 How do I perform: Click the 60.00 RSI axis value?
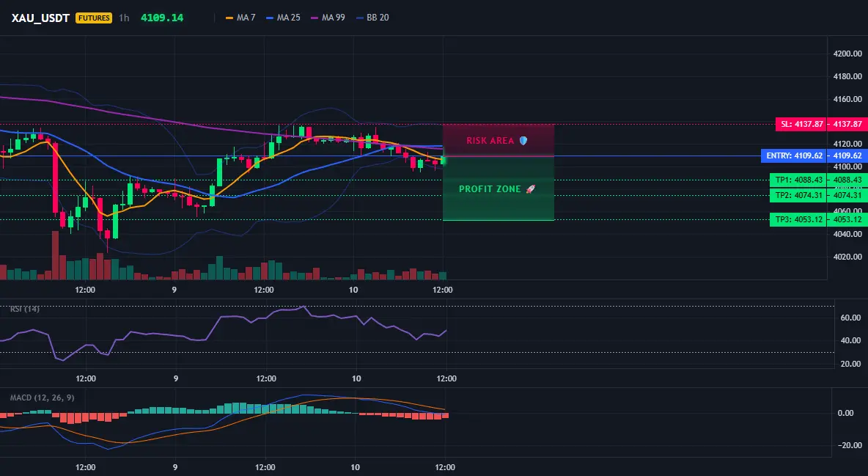pyautogui.click(x=850, y=318)
